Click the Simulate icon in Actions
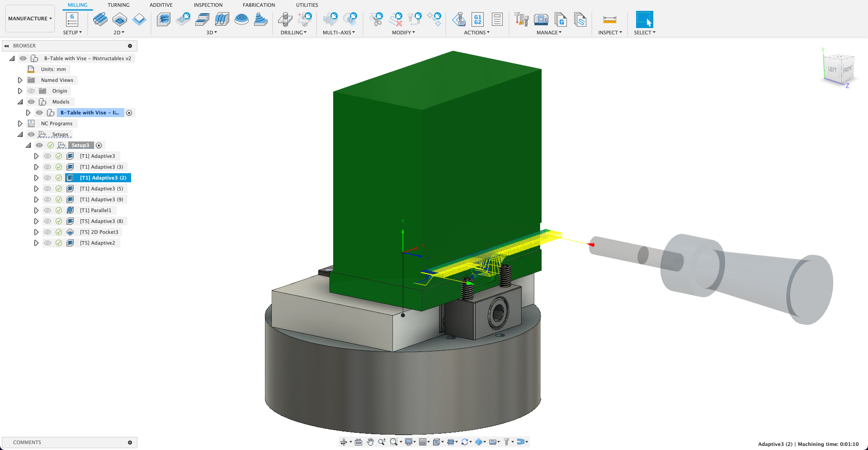 pyautogui.click(x=459, y=19)
